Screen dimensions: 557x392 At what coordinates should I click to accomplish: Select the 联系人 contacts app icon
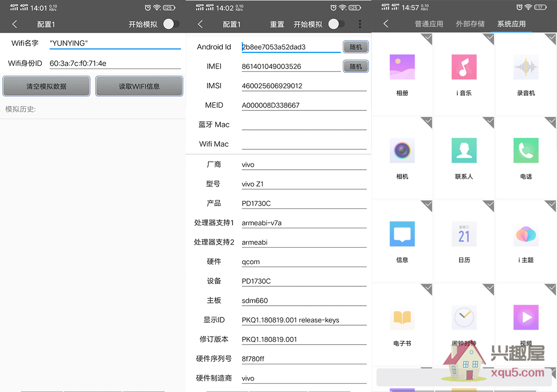pos(464,150)
